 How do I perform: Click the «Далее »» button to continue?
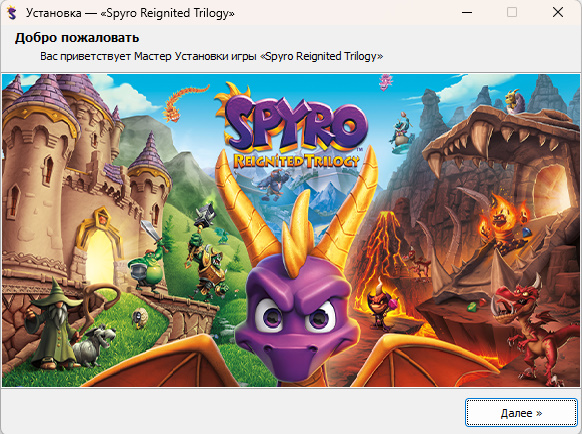point(521,412)
